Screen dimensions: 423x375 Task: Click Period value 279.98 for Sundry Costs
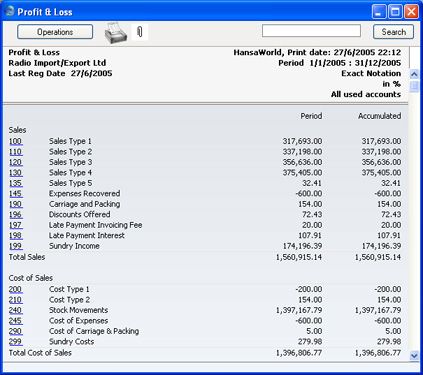coord(310,342)
